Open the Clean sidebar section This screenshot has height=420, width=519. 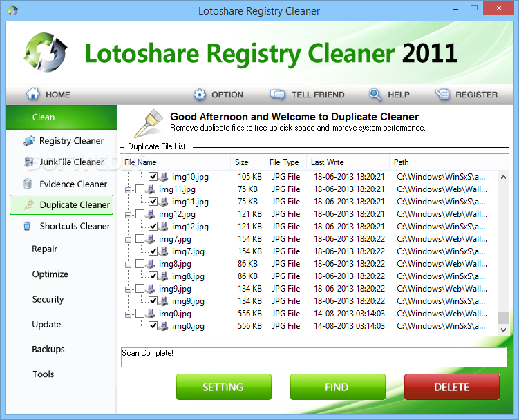point(62,117)
